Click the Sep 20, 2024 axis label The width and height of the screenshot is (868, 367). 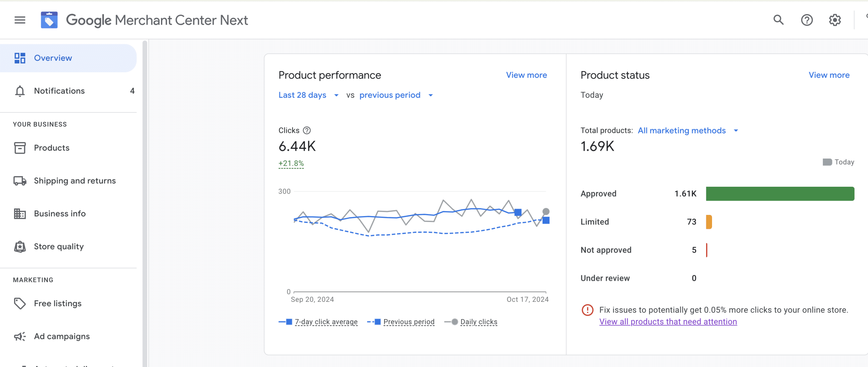pos(312,299)
